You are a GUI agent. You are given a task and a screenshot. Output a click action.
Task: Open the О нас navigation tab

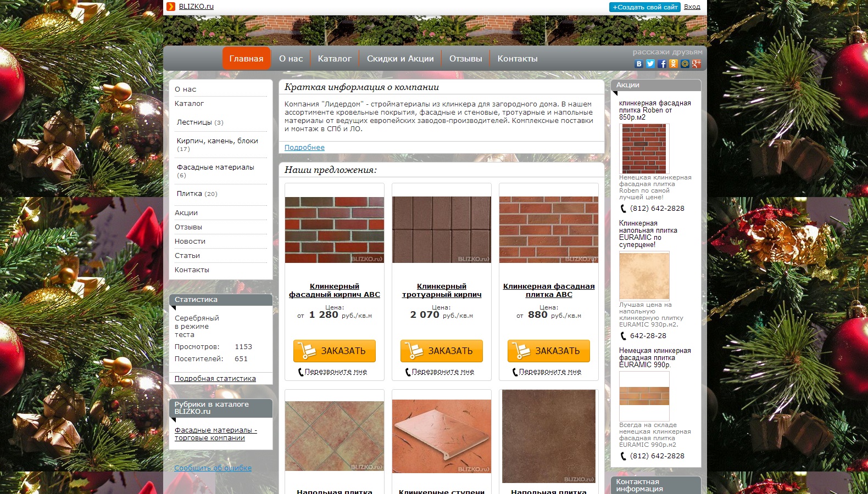291,58
